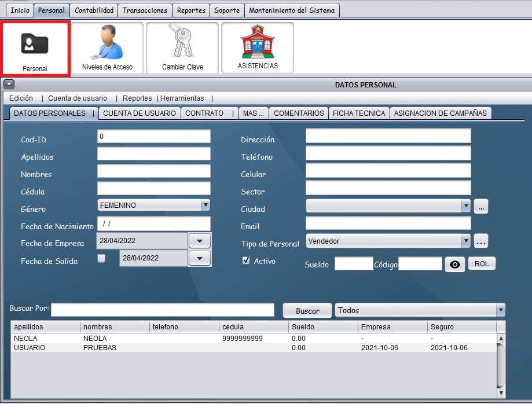532x404 pixels.
Task: Open the Tipo de Personal dropdown
Action: click(x=465, y=241)
